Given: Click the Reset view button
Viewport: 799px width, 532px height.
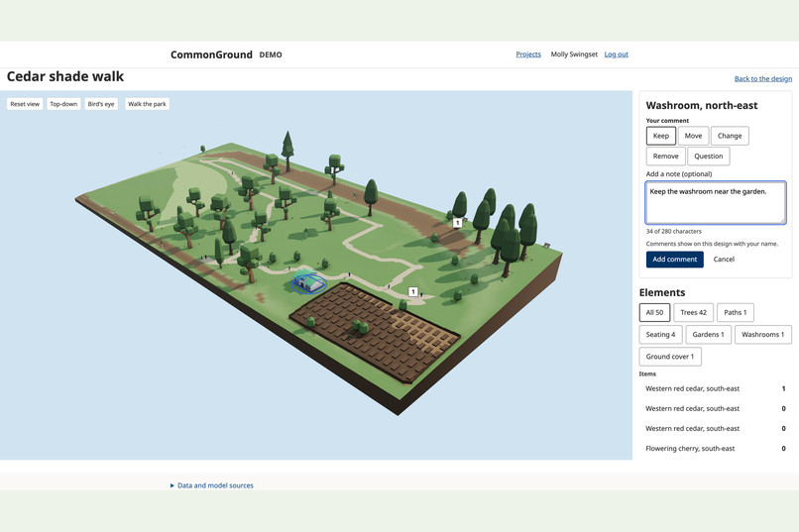Looking at the screenshot, I should (25, 104).
